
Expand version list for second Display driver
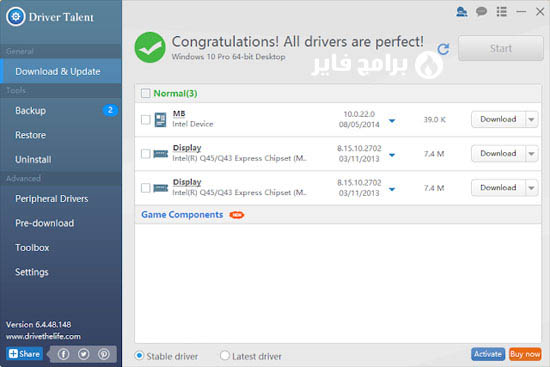(392, 189)
